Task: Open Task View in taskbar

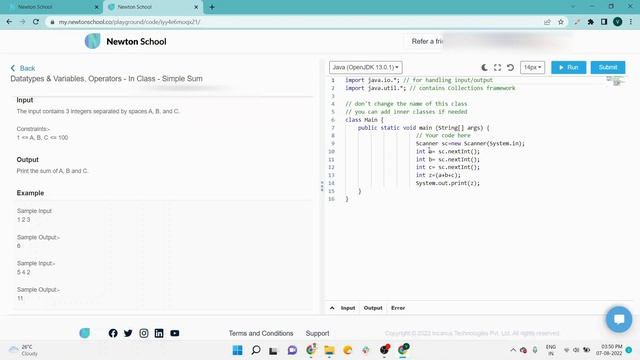Action: coord(273,350)
